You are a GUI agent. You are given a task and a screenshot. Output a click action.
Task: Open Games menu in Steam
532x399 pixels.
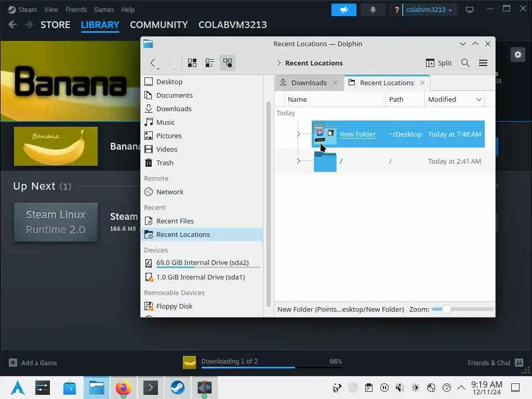tap(104, 9)
